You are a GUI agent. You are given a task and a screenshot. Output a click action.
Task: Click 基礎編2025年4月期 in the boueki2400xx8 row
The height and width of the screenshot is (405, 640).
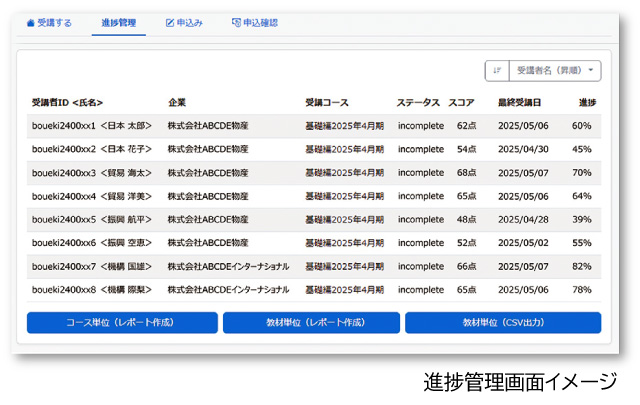tap(345, 290)
